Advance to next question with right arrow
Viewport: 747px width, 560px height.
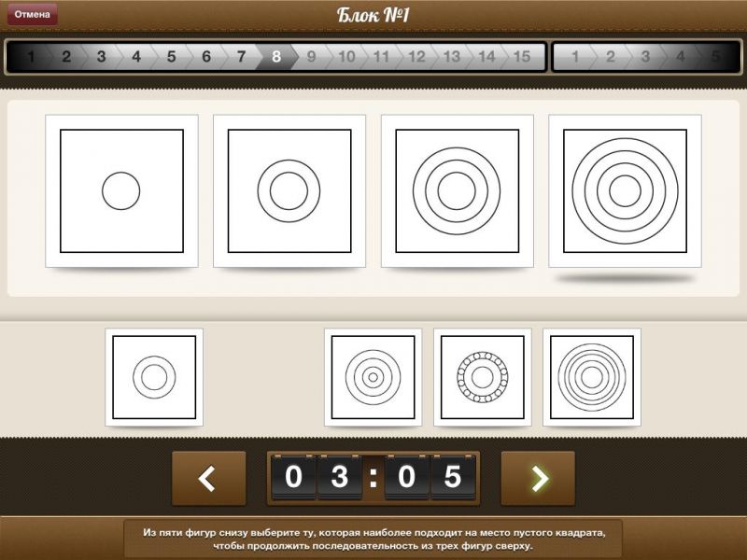pyautogui.click(x=538, y=479)
